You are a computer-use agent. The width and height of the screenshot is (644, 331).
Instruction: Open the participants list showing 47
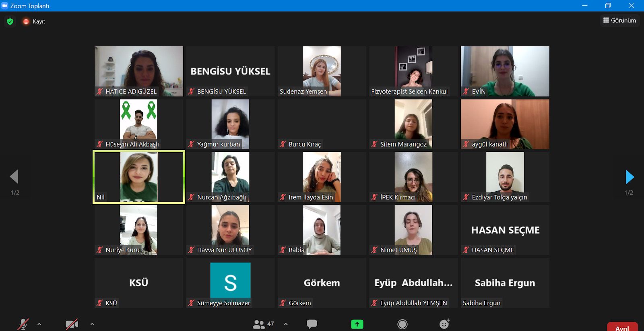(263, 324)
